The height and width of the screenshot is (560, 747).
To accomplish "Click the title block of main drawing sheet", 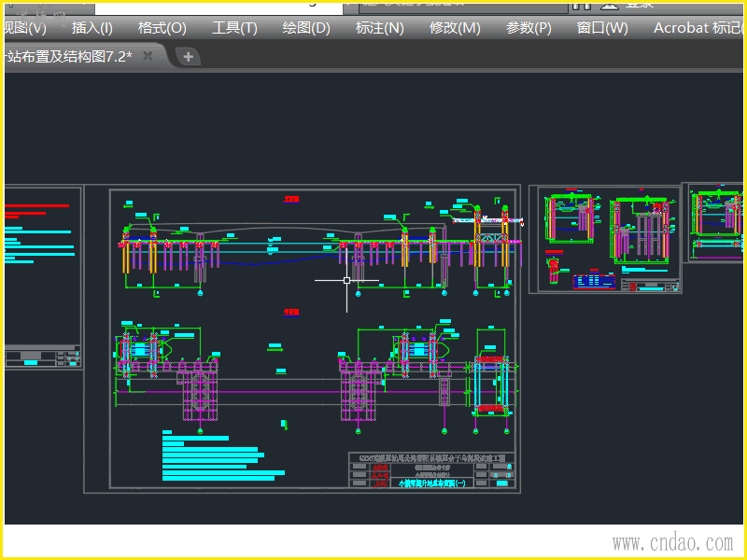I will pos(431,470).
